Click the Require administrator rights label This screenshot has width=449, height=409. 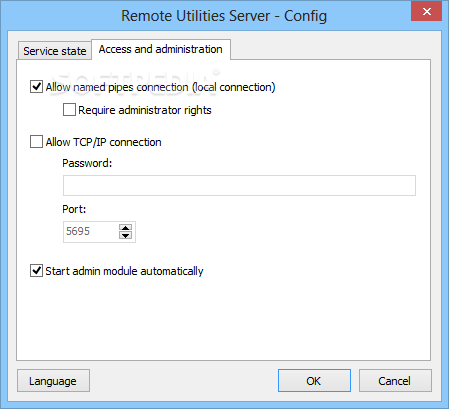[x=145, y=110]
